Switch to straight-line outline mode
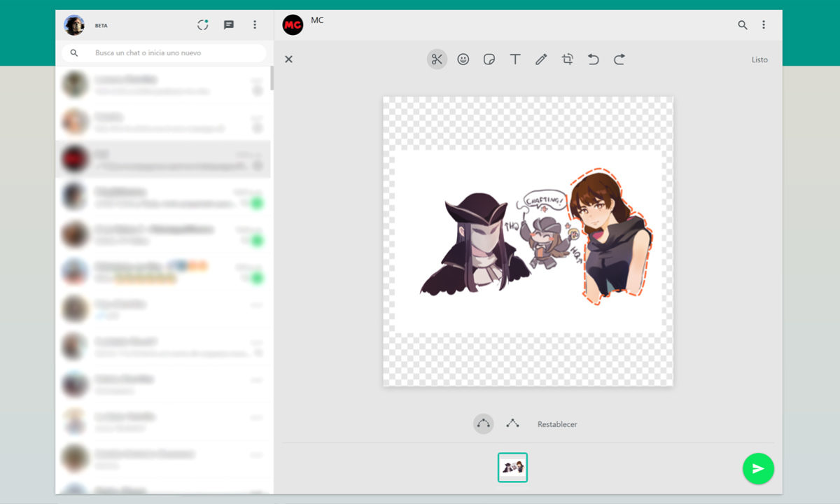Screen dimensions: 840x504 click(512, 423)
